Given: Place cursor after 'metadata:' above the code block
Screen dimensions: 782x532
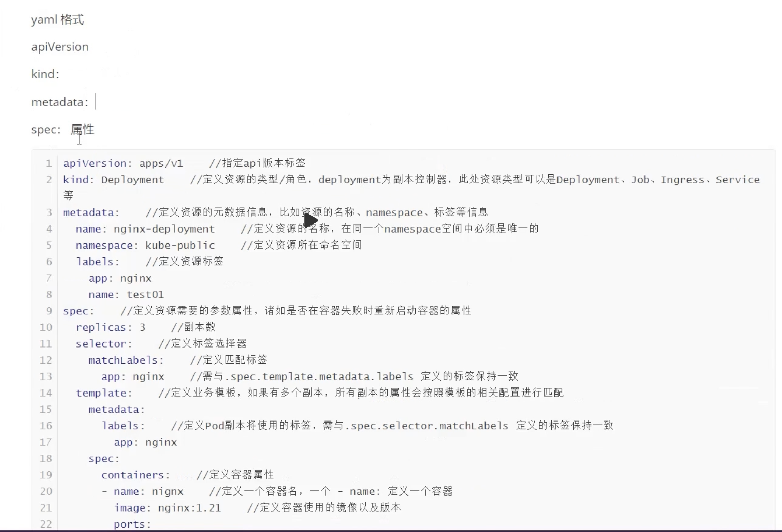Looking at the screenshot, I should pyautogui.click(x=96, y=102).
